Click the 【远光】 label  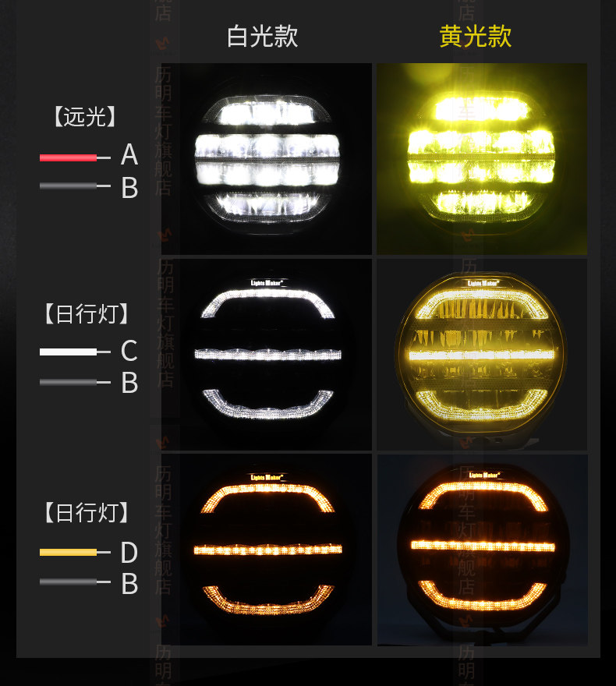click(x=85, y=116)
